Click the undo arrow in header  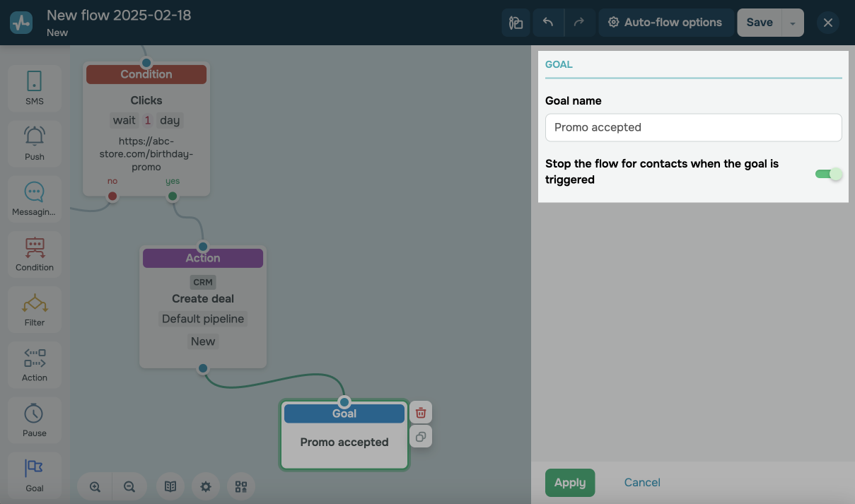(547, 23)
